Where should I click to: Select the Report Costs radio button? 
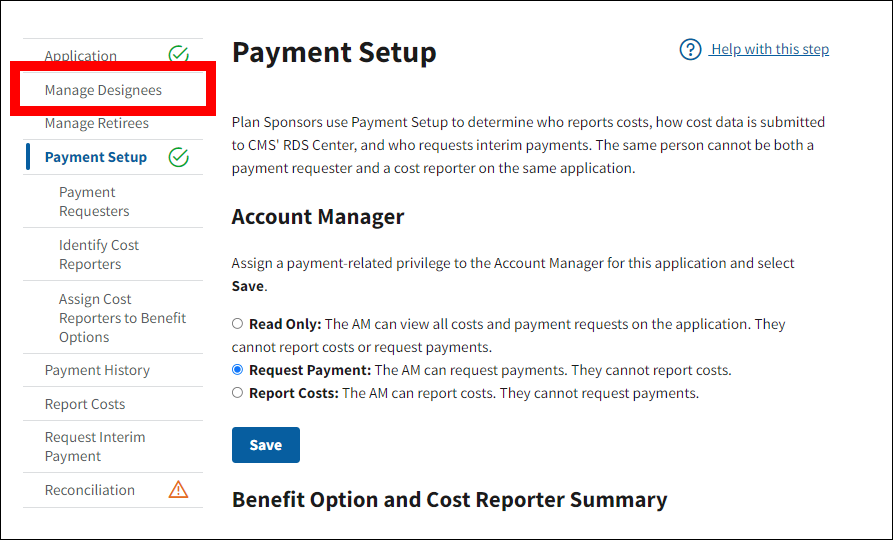tap(238, 393)
